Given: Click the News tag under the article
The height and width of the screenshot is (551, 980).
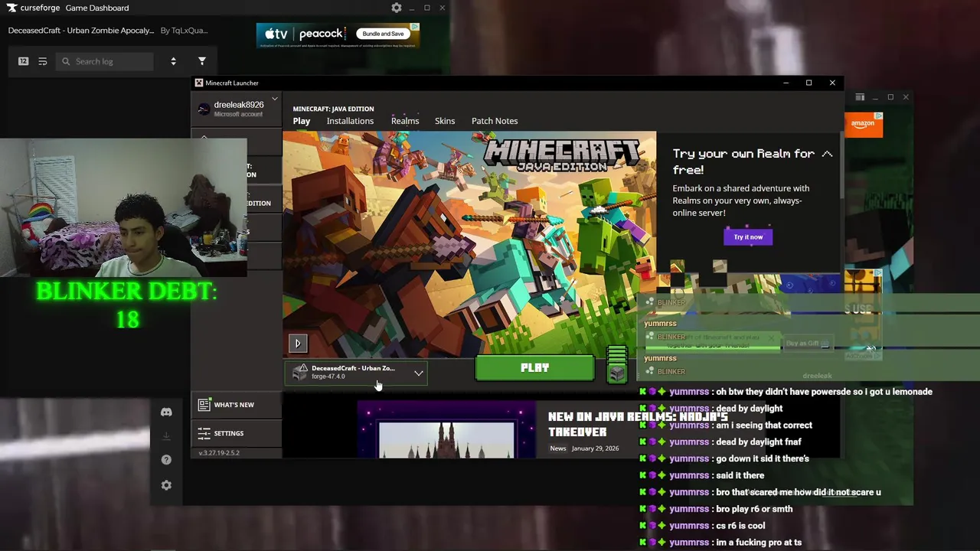Looking at the screenshot, I should (x=557, y=448).
